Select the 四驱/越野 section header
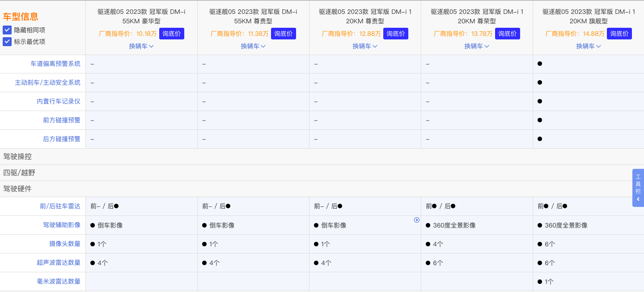Screen dimensions: 644x292 pyautogui.click(x=322, y=173)
